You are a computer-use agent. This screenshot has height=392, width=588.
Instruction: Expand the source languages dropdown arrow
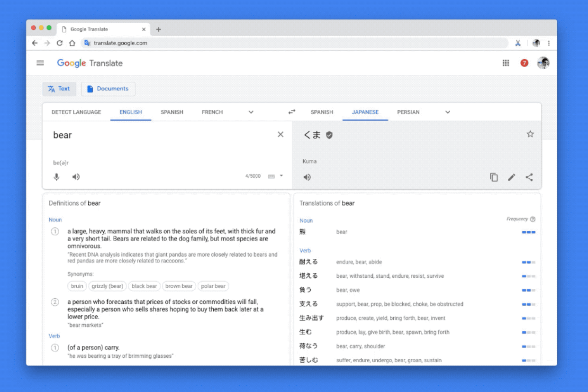point(251,112)
